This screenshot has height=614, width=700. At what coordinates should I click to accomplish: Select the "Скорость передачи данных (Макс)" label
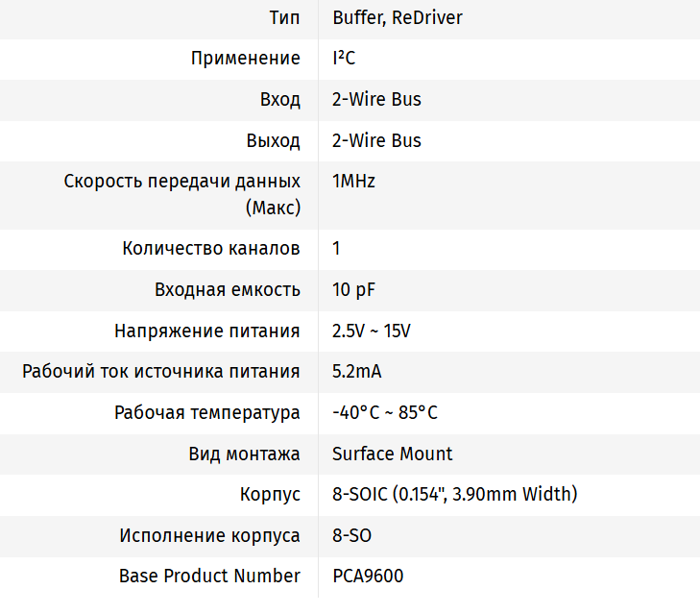click(x=182, y=194)
